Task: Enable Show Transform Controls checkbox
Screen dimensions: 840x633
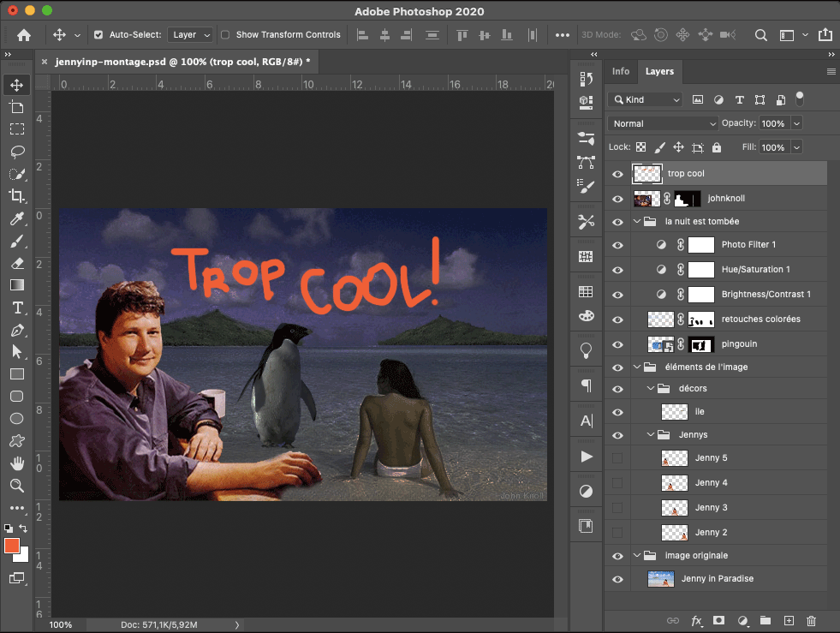Action: pyautogui.click(x=225, y=35)
